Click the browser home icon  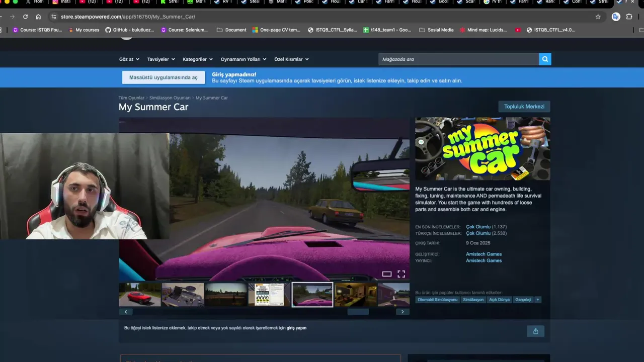point(38,17)
